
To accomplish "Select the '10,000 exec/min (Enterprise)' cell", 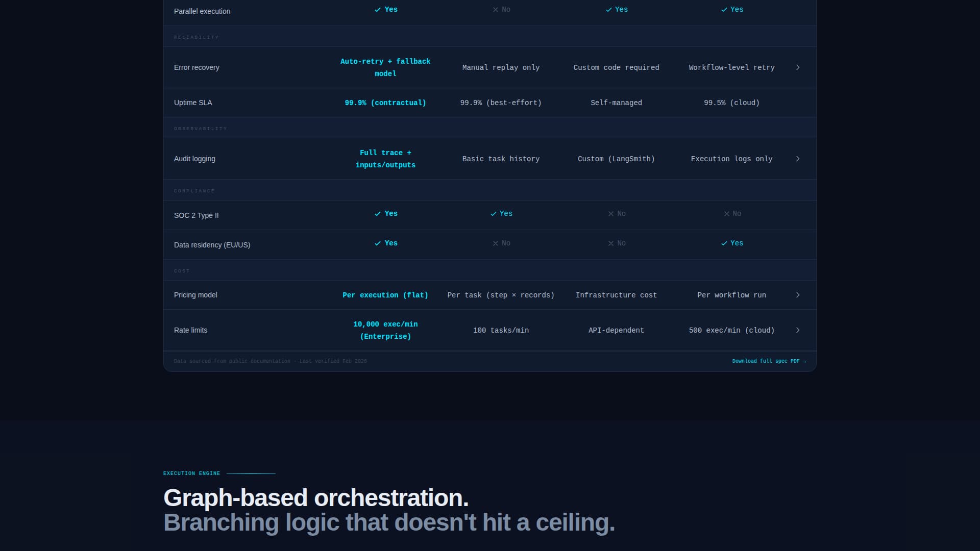I will [385, 330].
